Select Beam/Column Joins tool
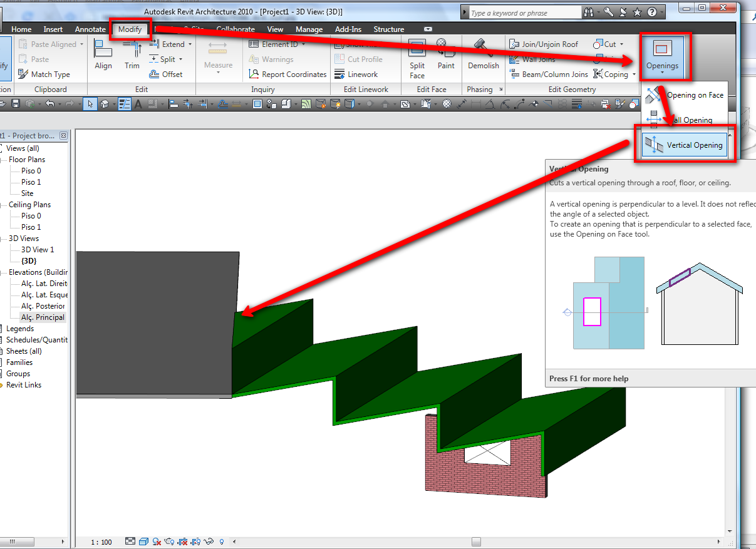The height and width of the screenshot is (549, 756). coord(548,74)
